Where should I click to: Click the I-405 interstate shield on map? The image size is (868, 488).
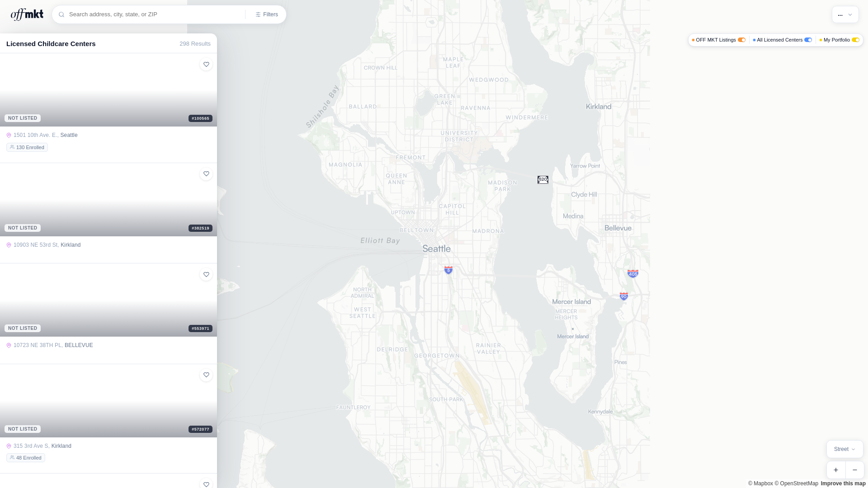(633, 273)
